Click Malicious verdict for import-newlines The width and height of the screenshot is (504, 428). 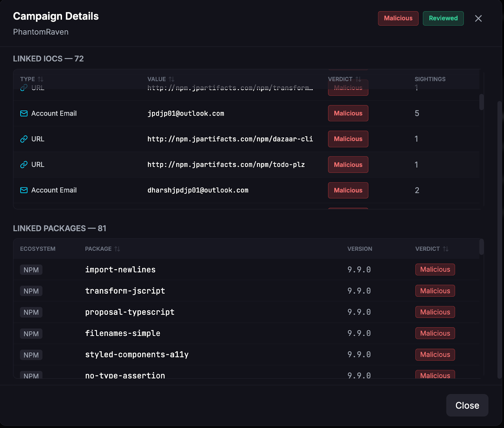[x=435, y=269]
